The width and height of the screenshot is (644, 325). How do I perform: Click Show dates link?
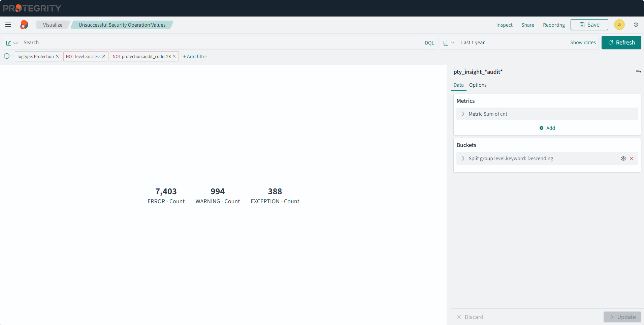pos(583,42)
